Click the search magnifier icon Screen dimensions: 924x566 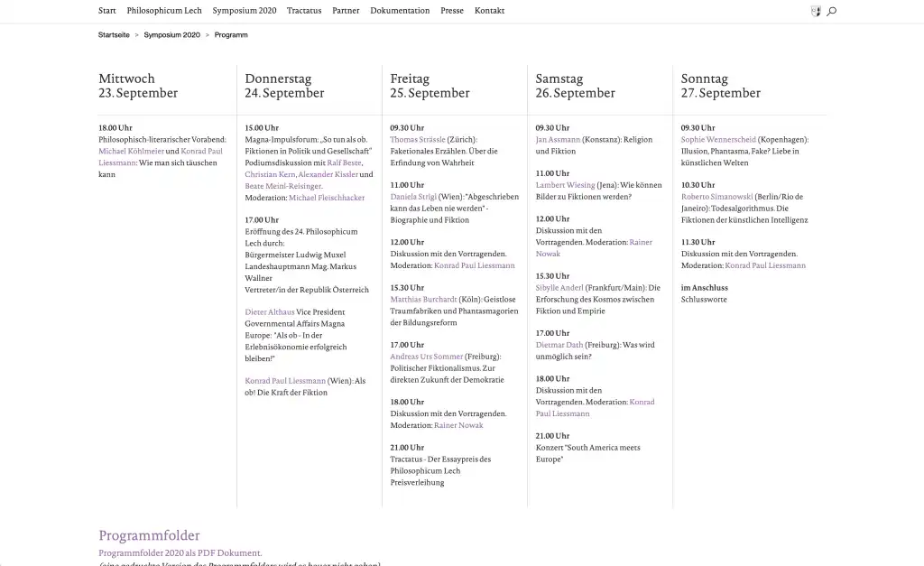click(x=831, y=12)
